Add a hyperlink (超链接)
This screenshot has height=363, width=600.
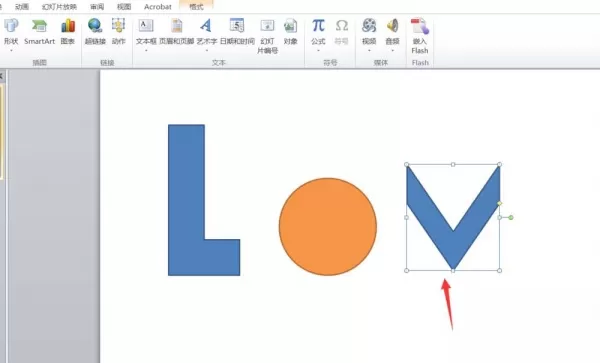coord(95,32)
